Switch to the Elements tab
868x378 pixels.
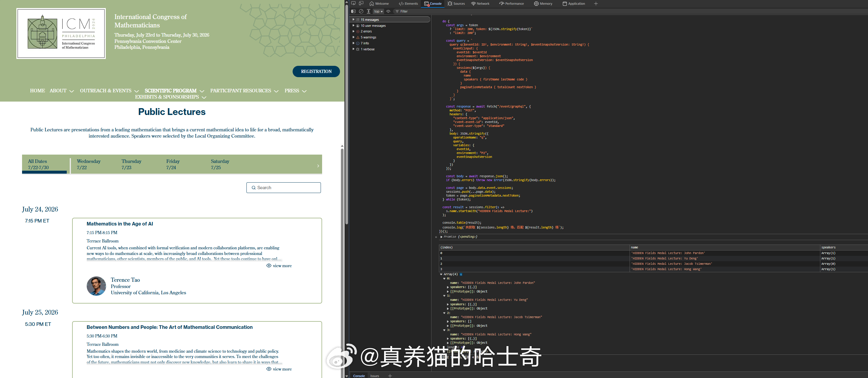tap(408, 4)
